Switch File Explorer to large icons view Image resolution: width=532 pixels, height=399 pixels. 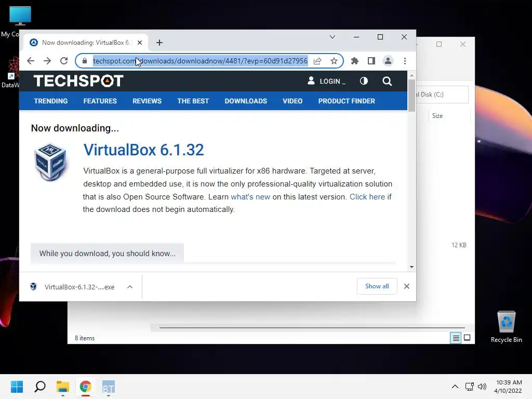click(x=467, y=338)
